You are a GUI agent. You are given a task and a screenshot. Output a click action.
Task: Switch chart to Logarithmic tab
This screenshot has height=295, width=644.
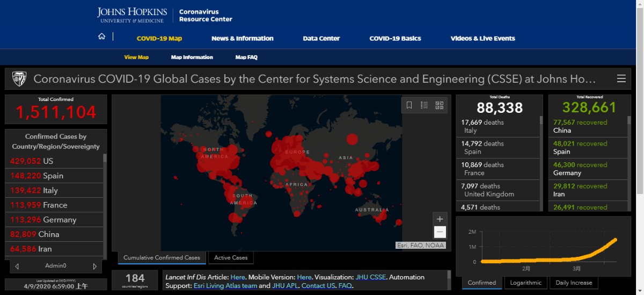[x=526, y=283]
